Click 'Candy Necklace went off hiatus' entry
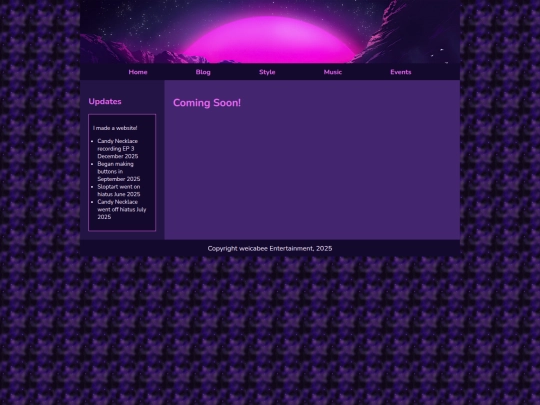 tap(122, 209)
